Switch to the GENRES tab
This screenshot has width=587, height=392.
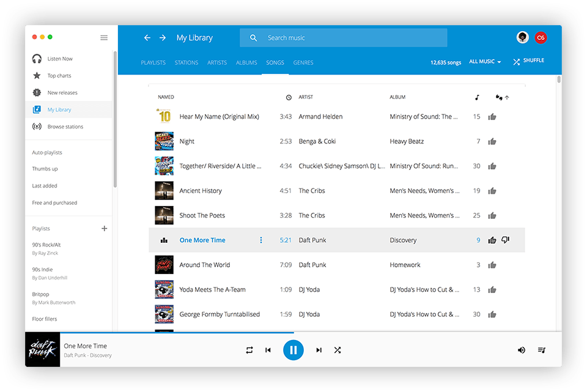coord(303,62)
